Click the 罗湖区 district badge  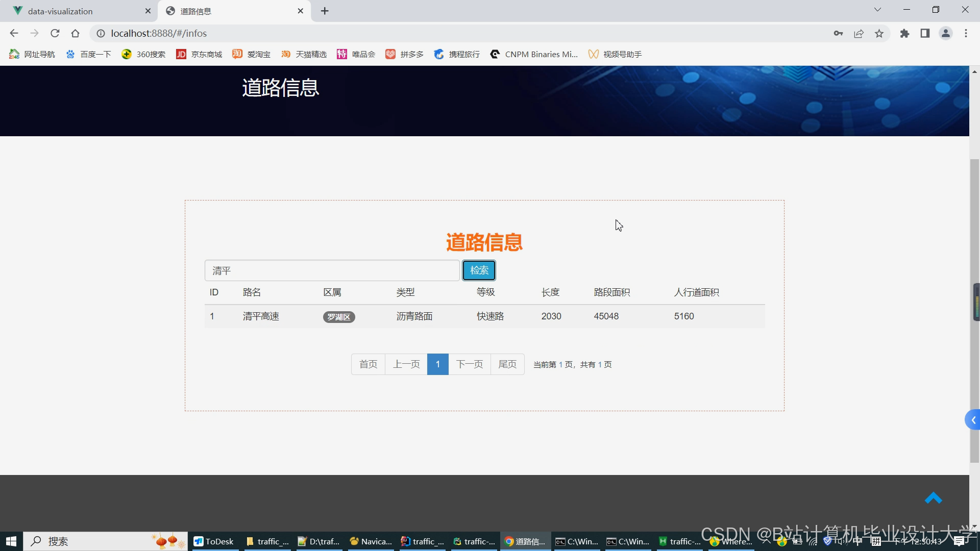pos(339,317)
